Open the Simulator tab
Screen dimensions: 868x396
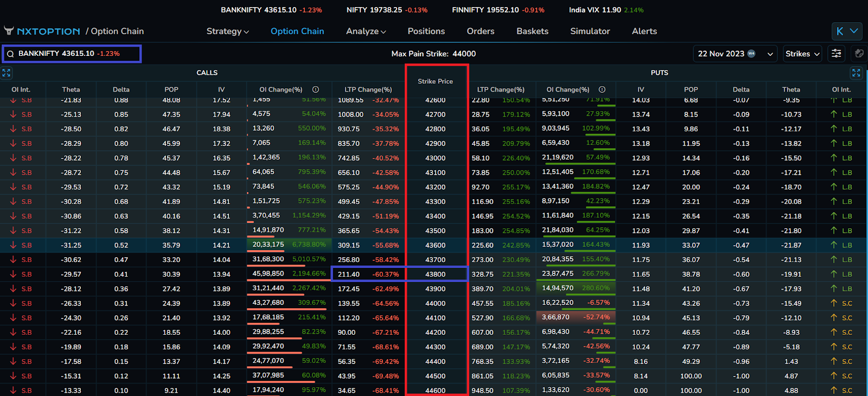click(590, 31)
